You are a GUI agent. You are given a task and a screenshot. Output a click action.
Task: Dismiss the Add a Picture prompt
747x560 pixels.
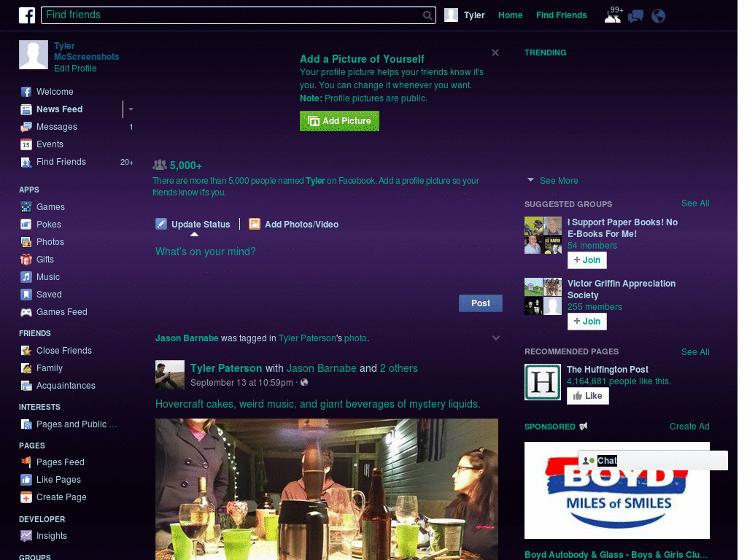tap(495, 52)
